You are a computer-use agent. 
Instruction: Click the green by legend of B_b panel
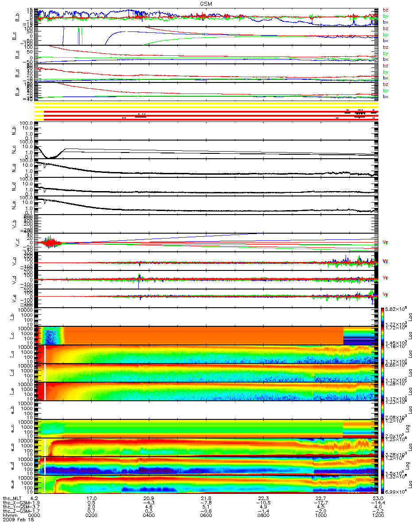pyautogui.click(x=385, y=16)
